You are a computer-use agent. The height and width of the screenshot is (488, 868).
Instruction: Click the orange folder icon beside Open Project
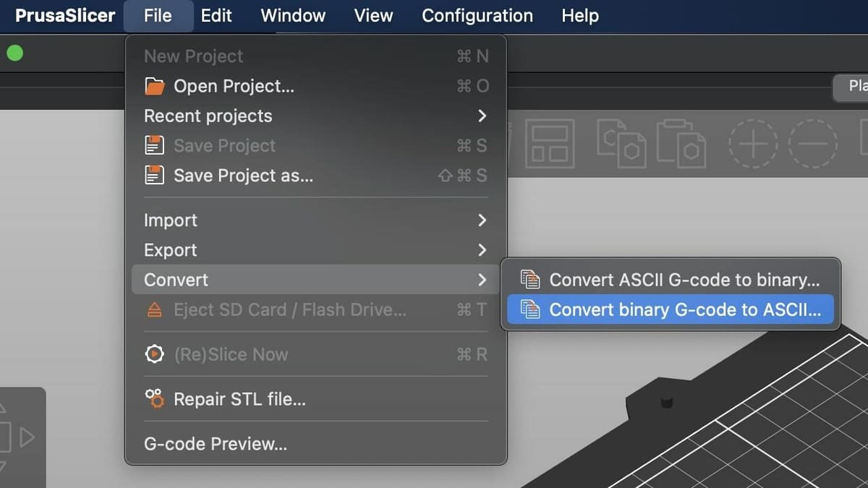coord(155,87)
